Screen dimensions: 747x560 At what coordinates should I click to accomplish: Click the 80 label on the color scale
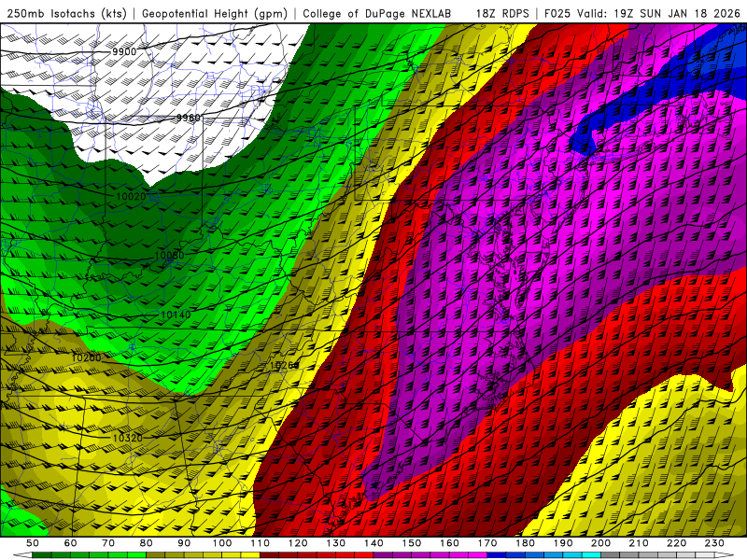(x=146, y=543)
